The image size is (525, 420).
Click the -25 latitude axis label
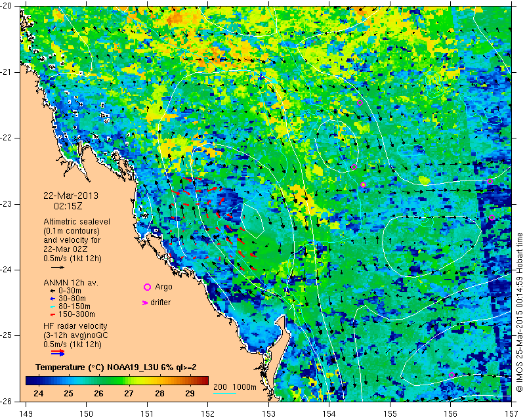point(6,336)
